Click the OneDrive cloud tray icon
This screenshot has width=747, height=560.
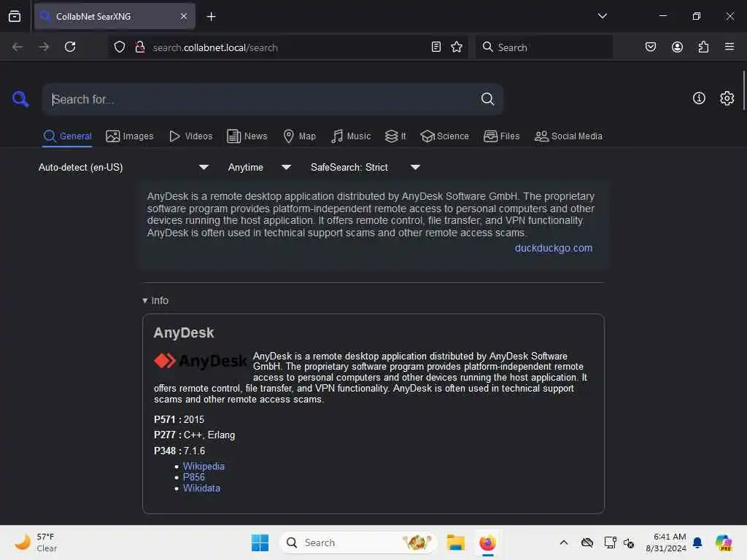pyautogui.click(x=587, y=542)
